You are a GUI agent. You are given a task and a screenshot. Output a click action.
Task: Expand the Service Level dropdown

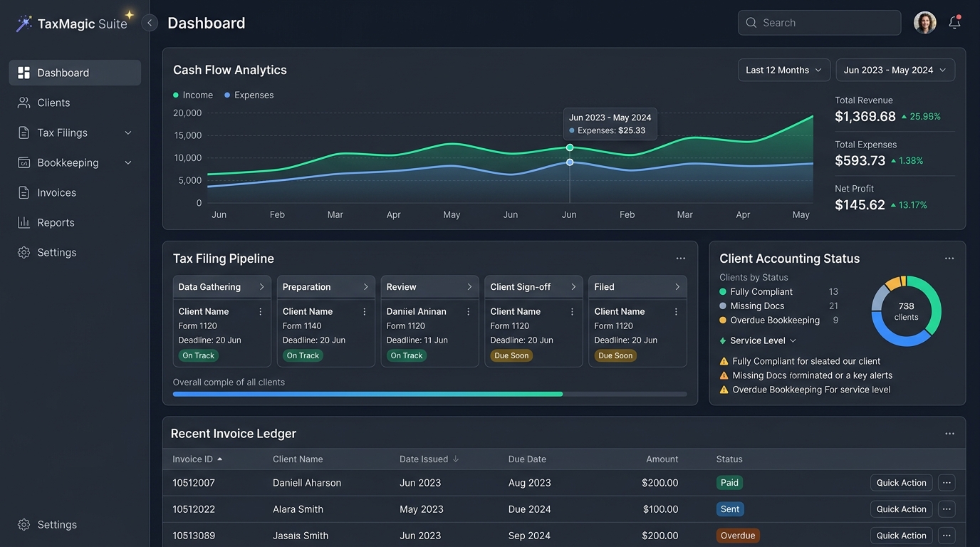tap(758, 340)
